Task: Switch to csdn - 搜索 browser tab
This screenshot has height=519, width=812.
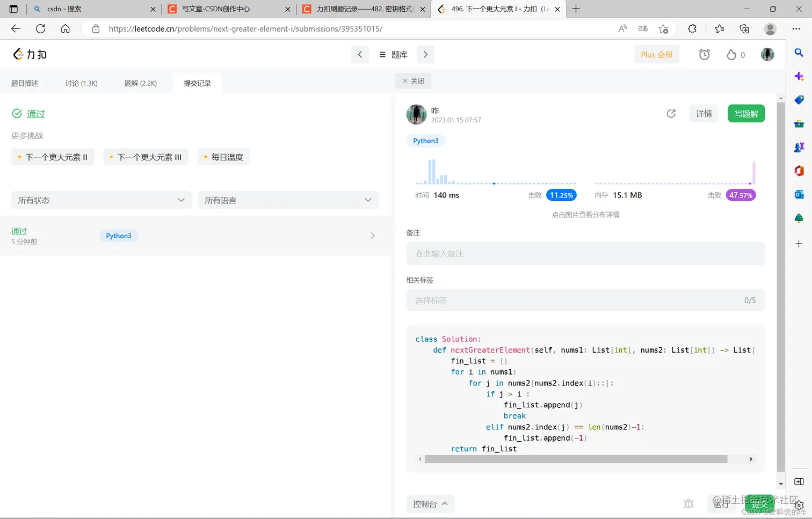Action: click(x=94, y=9)
